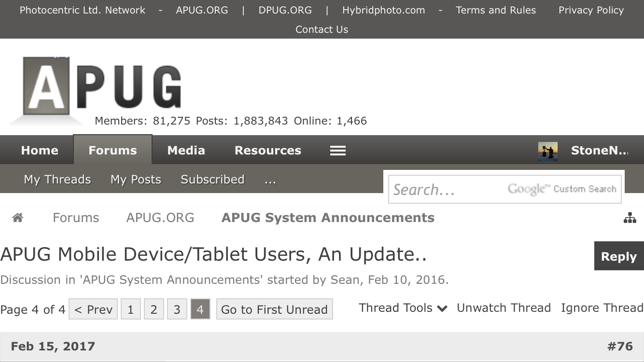Click the home icon in breadcrumb
Viewport: 644px width, 362px height.
click(x=18, y=218)
